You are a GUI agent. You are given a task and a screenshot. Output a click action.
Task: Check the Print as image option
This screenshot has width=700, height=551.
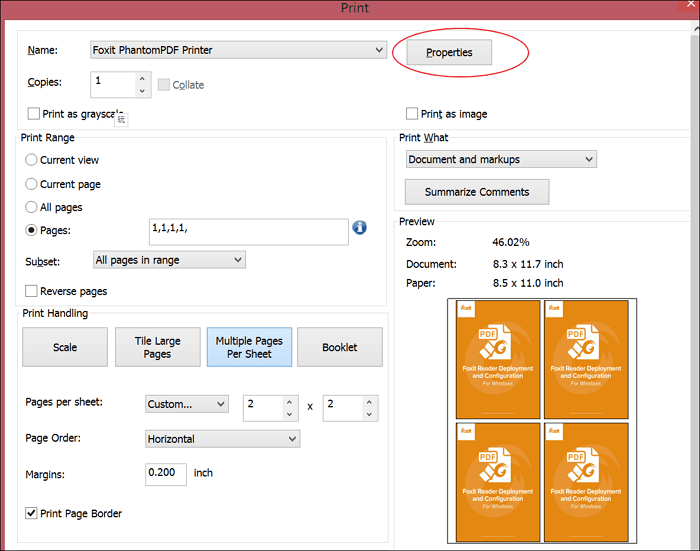pos(412,114)
